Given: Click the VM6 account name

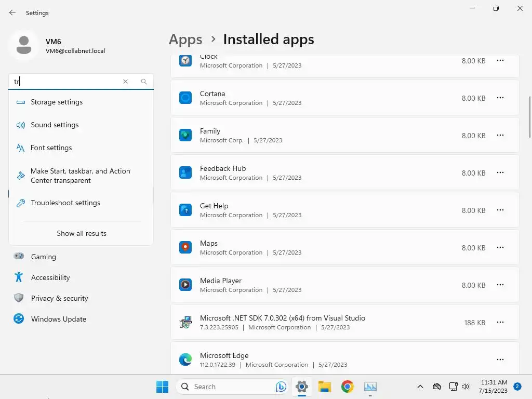Looking at the screenshot, I should click(x=54, y=42).
